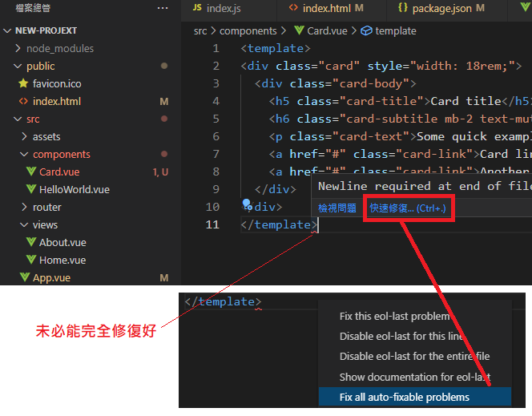532x416 pixels.
Task: Click the 檢視問題 link in hover popup
Action: point(337,208)
